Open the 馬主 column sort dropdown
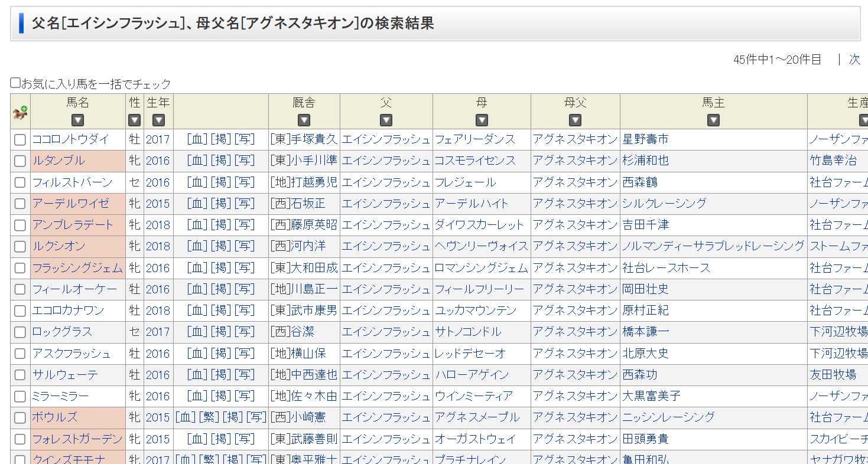The height and width of the screenshot is (464, 868). tap(713, 120)
